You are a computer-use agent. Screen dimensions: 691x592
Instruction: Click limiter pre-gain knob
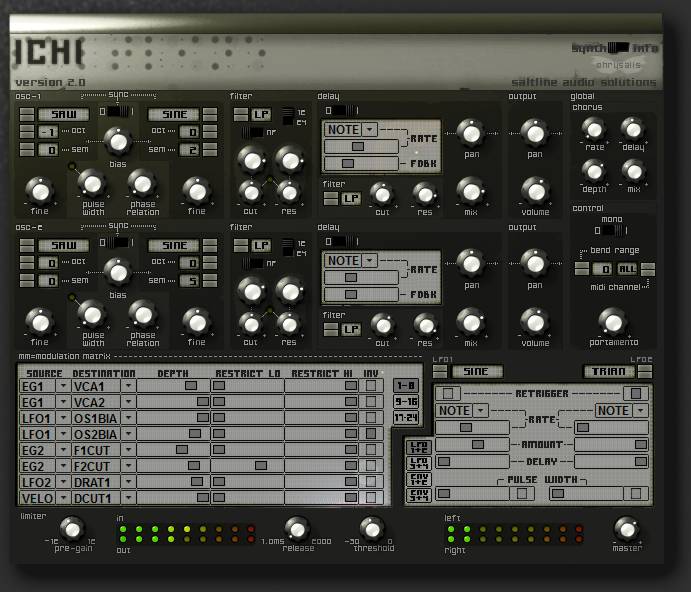point(72,529)
